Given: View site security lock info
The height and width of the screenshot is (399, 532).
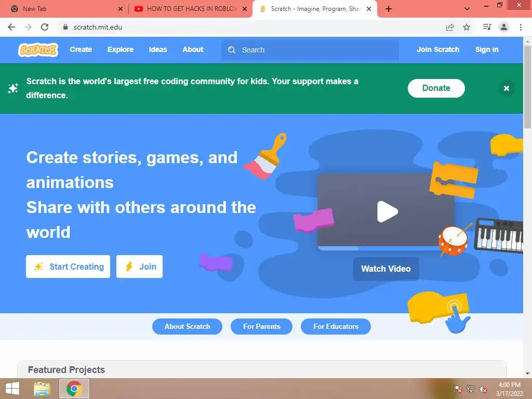Looking at the screenshot, I should 65,27.
